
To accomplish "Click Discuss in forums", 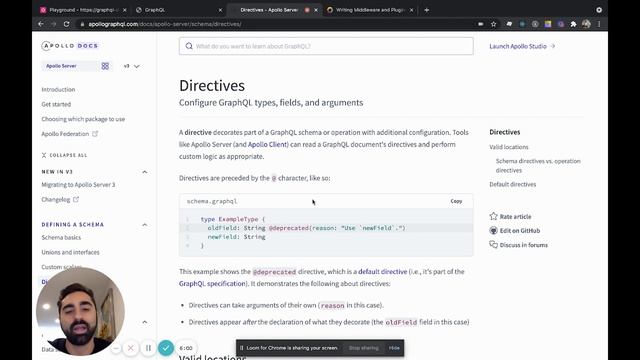I will tap(524, 245).
